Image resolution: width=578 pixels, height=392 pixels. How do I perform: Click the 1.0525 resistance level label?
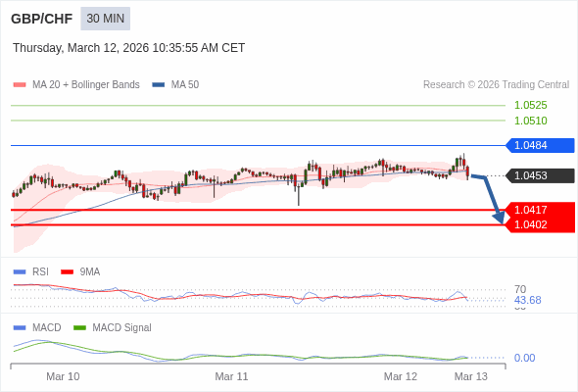530,105
